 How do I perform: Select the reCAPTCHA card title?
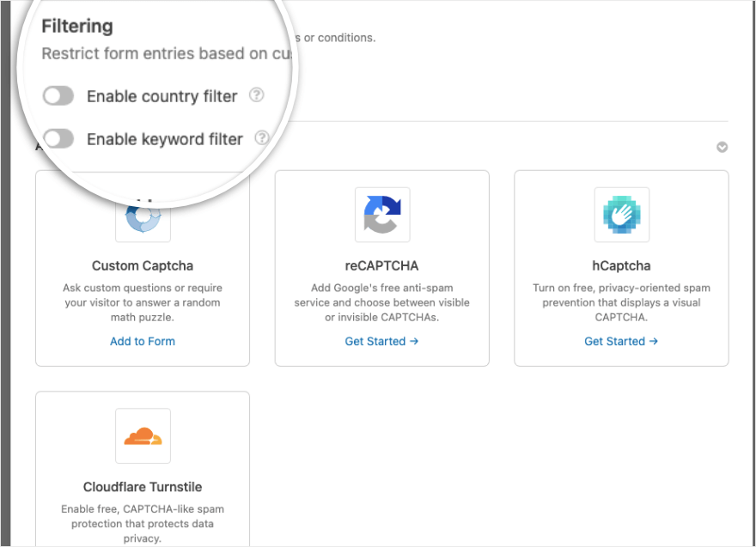(x=381, y=265)
